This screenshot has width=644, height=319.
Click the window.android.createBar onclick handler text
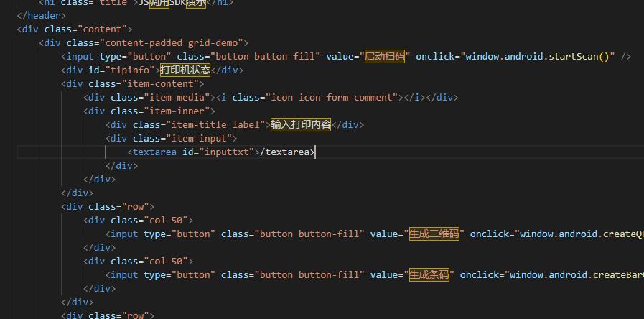coord(574,274)
